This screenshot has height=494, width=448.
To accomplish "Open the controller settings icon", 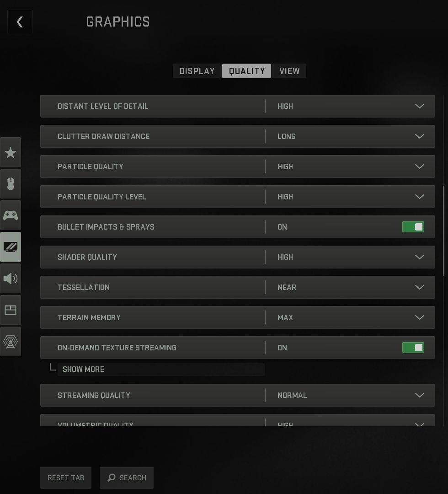I will pos(11,215).
